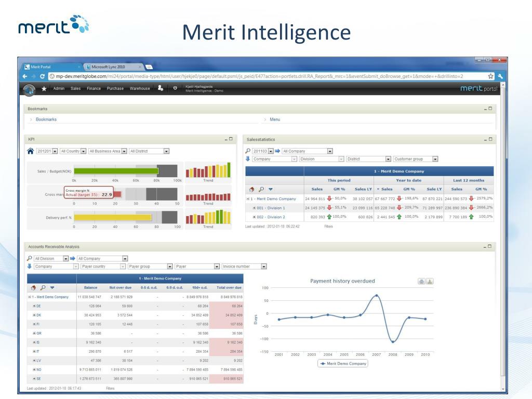Open the user settings icon in navbar
The width and height of the screenshot is (532, 399).
[x=161, y=88]
